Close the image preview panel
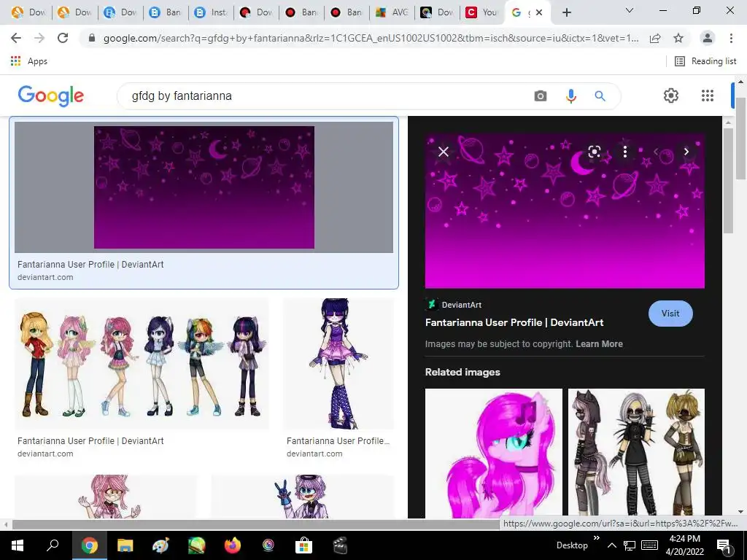The image size is (747, 560). tap(443, 152)
